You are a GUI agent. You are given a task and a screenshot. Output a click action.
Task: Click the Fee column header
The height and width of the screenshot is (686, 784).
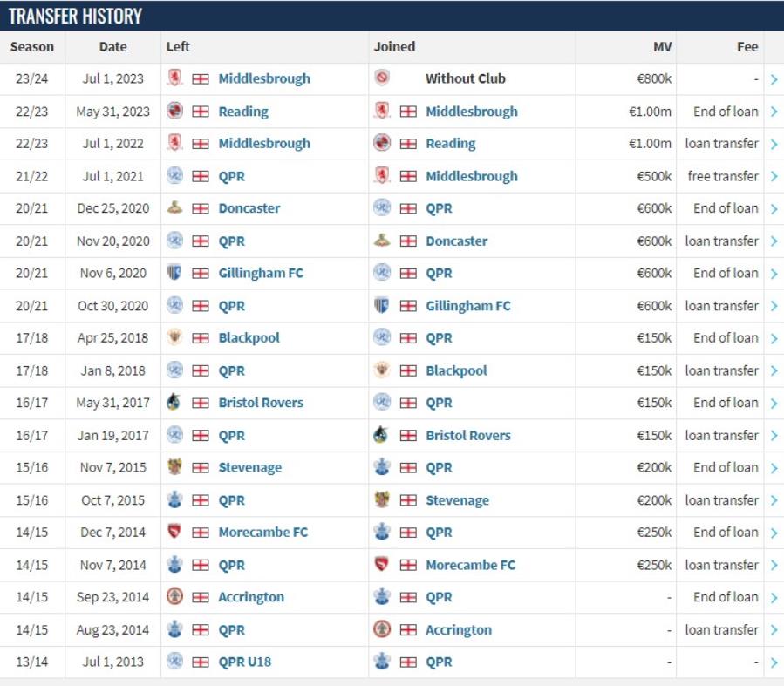tap(747, 47)
